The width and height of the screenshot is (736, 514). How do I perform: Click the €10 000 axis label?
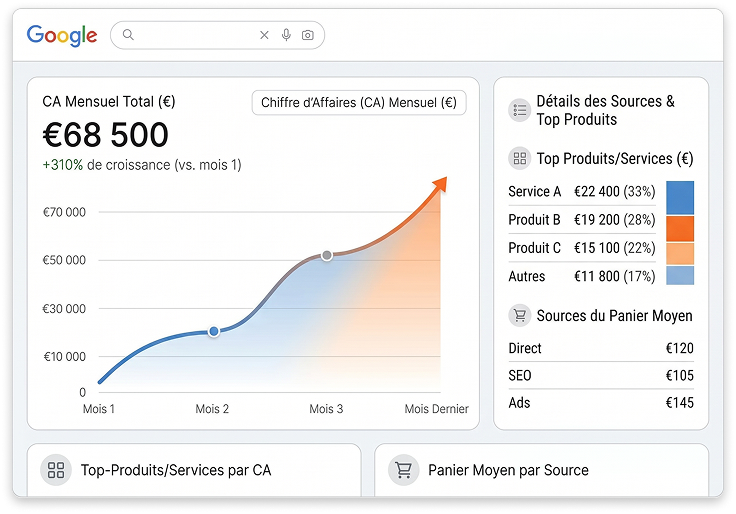click(65, 357)
